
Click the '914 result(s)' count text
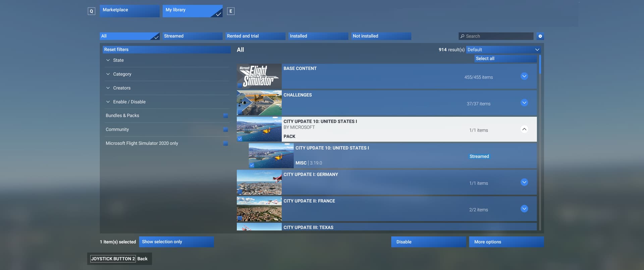[x=451, y=50]
